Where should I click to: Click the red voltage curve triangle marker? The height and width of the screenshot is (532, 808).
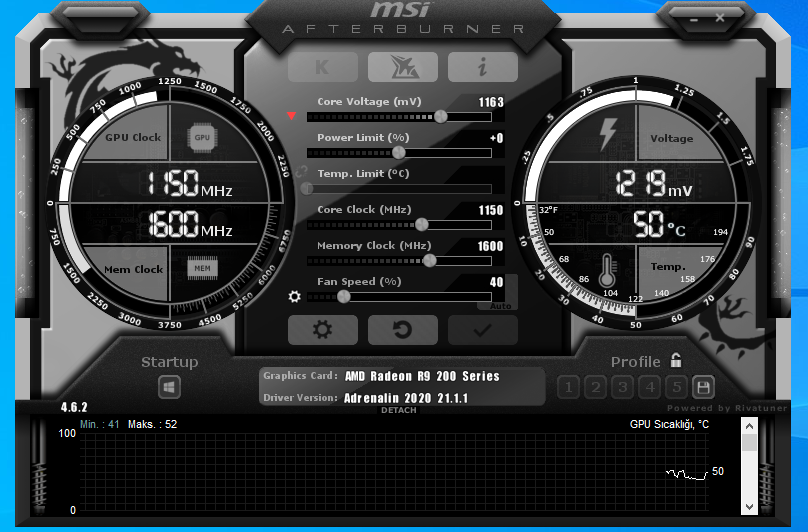point(291,116)
